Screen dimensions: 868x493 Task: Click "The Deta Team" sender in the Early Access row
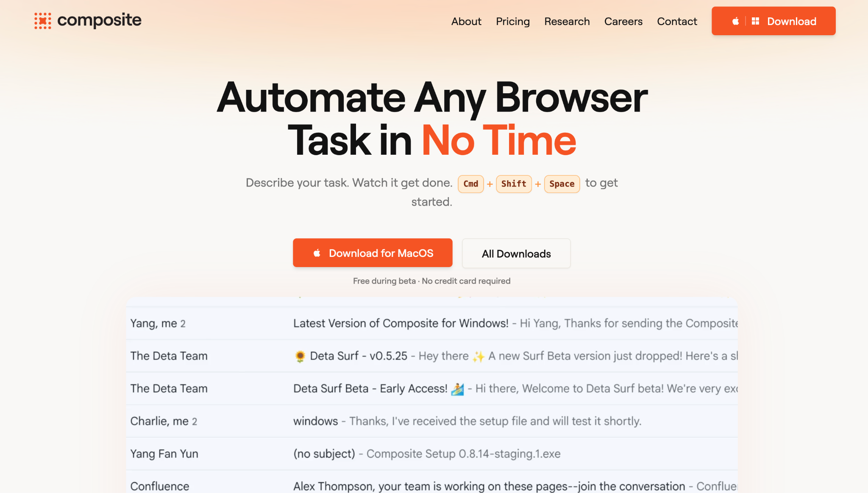(169, 389)
